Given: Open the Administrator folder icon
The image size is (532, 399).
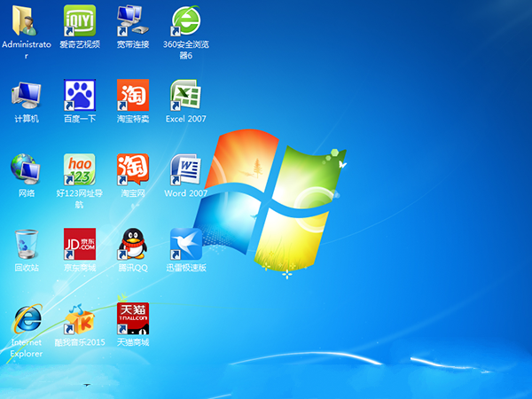Looking at the screenshot, I should pos(24,20).
